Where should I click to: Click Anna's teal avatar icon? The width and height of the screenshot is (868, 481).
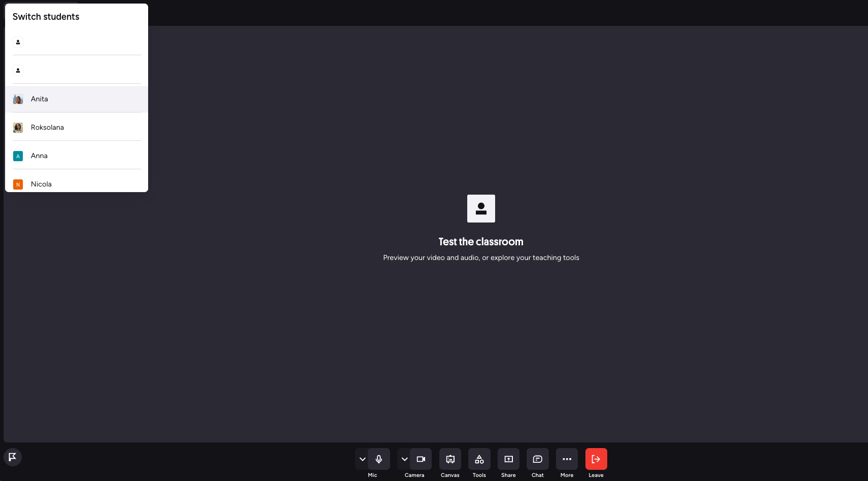tap(18, 156)
